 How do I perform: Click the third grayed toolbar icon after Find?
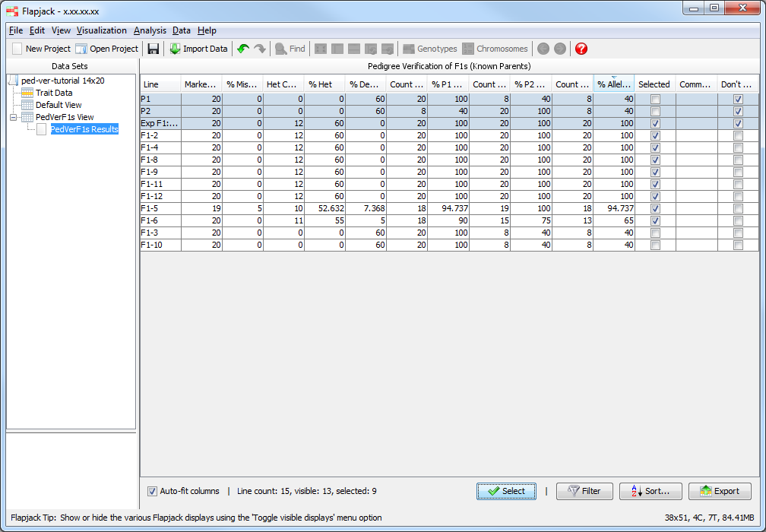(354, 49)
